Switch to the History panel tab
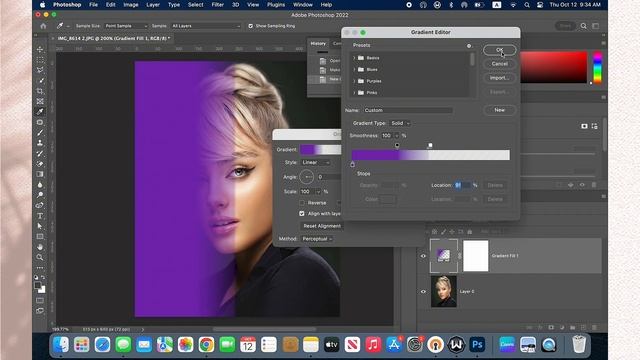 318,43
